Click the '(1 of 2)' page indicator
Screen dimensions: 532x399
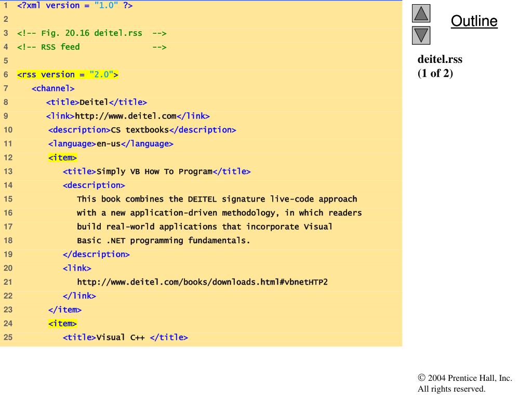click(435, 73)
